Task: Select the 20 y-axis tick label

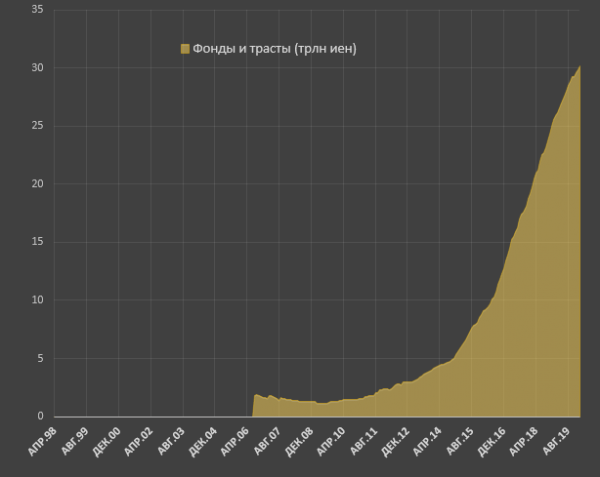Action: (x=37, y=184)
